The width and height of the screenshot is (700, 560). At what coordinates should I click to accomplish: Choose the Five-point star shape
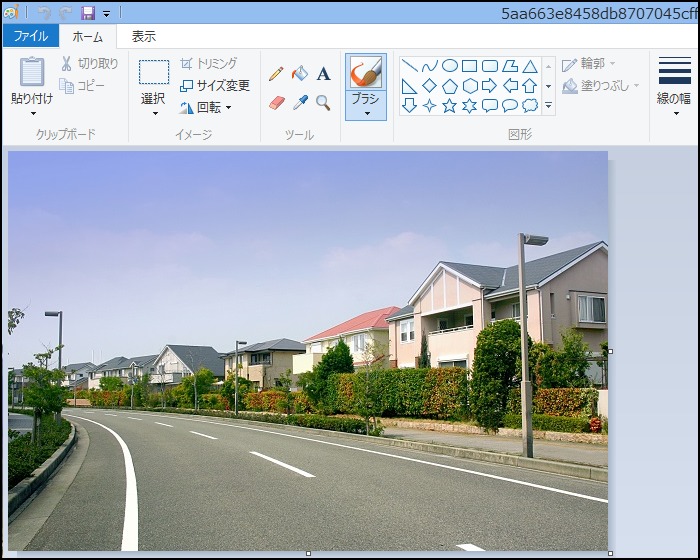pyautogui.click(x=450, y=106)
